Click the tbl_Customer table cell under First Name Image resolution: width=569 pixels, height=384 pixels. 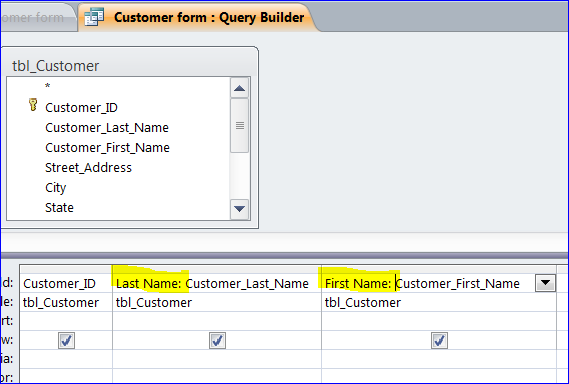pyautogui.click(x=439, y=302)
